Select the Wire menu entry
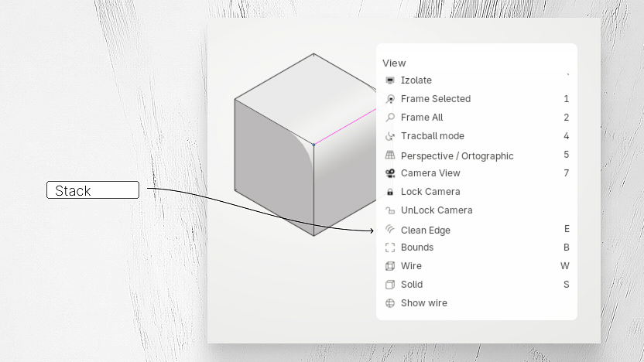 point(477,266)
